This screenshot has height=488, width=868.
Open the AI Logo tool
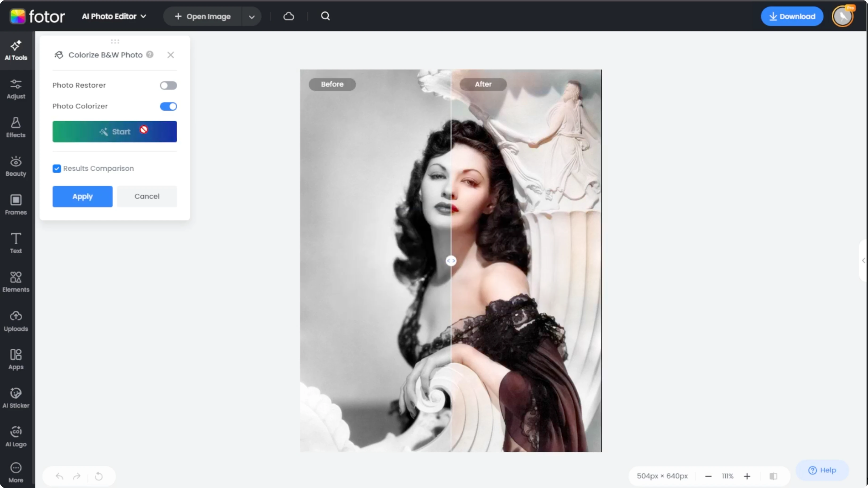[x=16, y=437]
